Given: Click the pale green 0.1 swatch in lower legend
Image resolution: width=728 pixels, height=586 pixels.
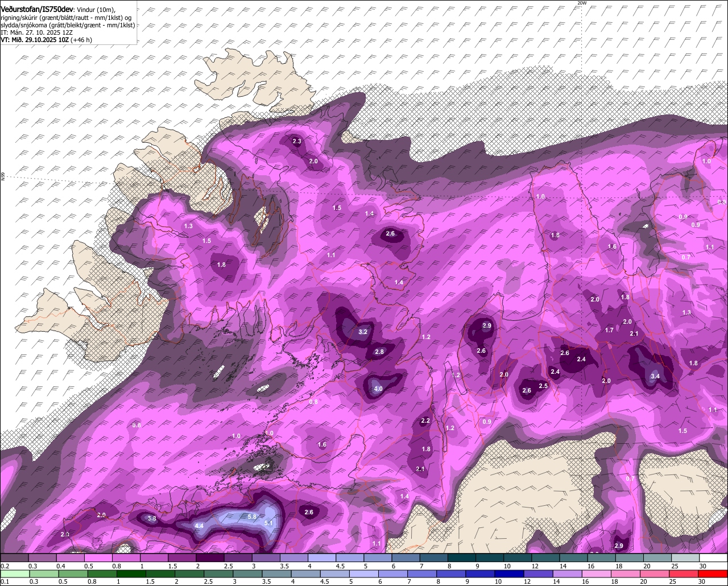Looking at the screenshot, I should click(x=14, y=573).
